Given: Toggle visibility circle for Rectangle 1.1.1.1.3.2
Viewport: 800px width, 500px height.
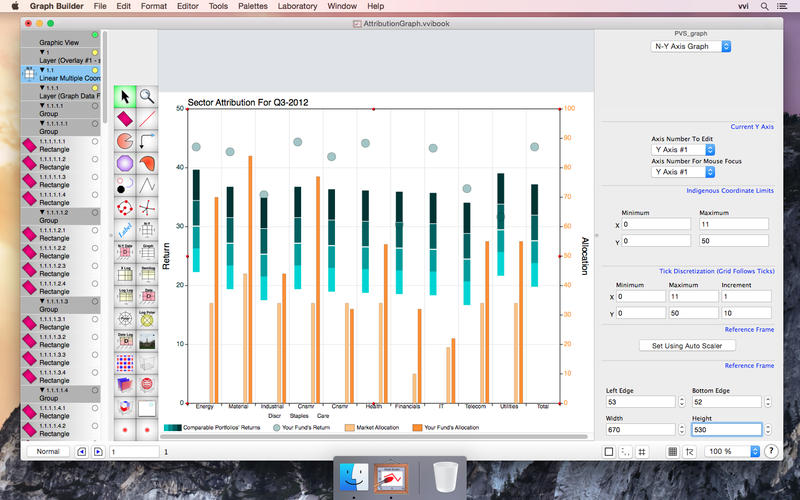Looking at the screenshot, I should pos(95,337).
